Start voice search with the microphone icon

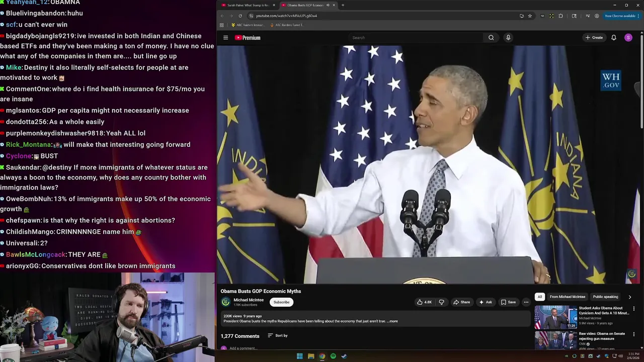[508, 38]
